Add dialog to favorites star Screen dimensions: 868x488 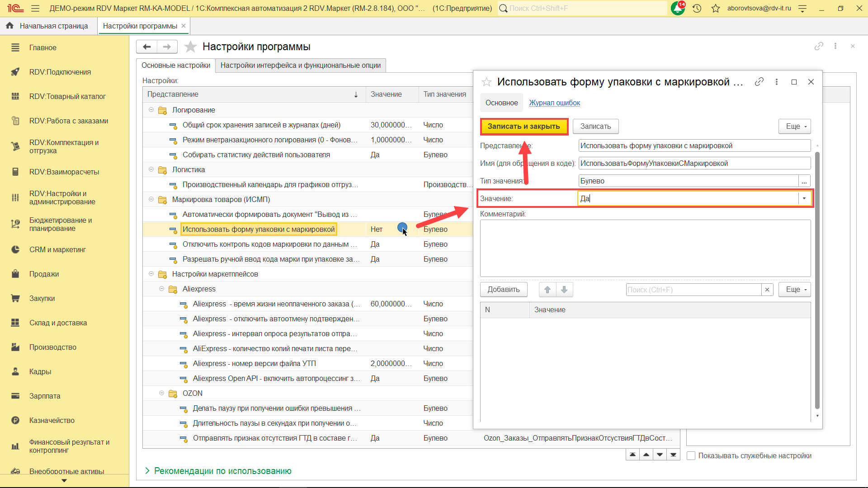[x=486, y=82]
